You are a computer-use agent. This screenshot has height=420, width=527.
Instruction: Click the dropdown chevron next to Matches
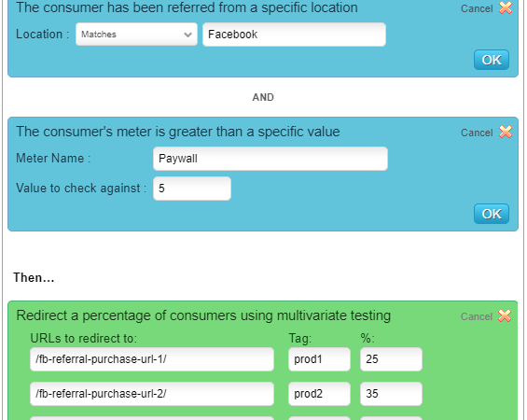click(x=187, y=35)
